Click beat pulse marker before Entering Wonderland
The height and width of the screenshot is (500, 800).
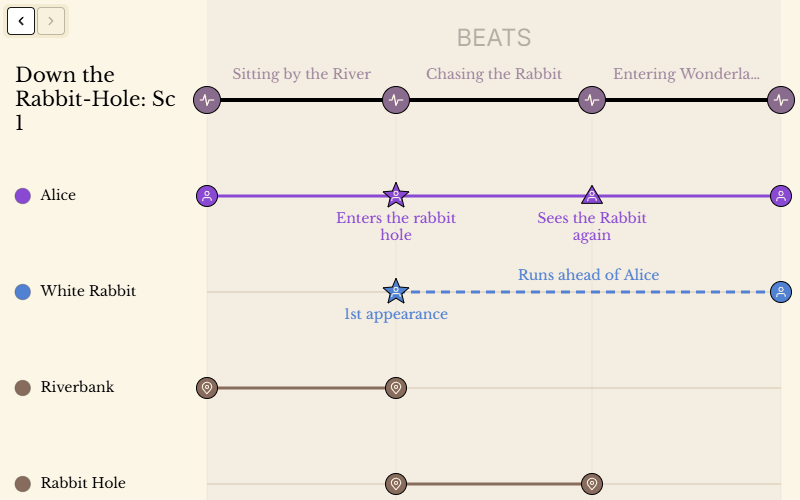coord(592,100)
